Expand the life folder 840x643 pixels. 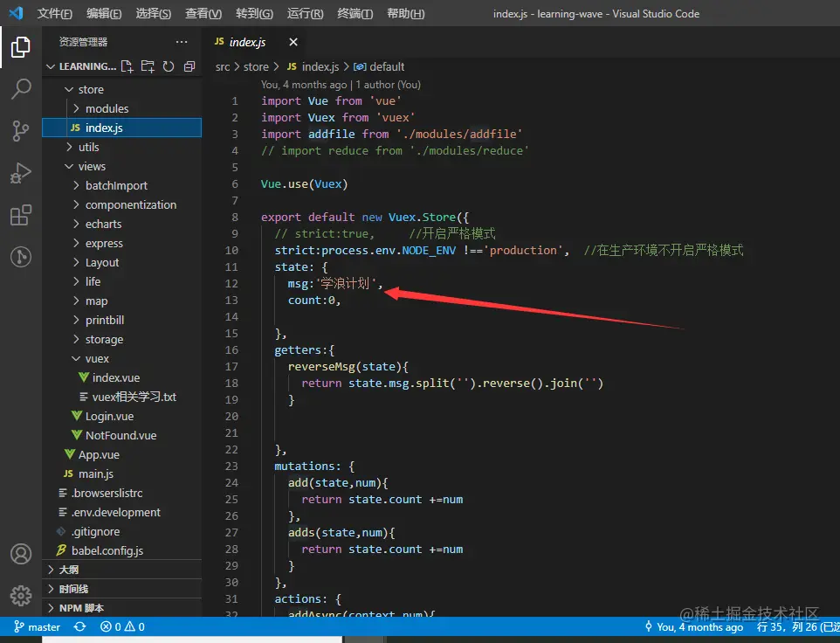coord(121,282)
